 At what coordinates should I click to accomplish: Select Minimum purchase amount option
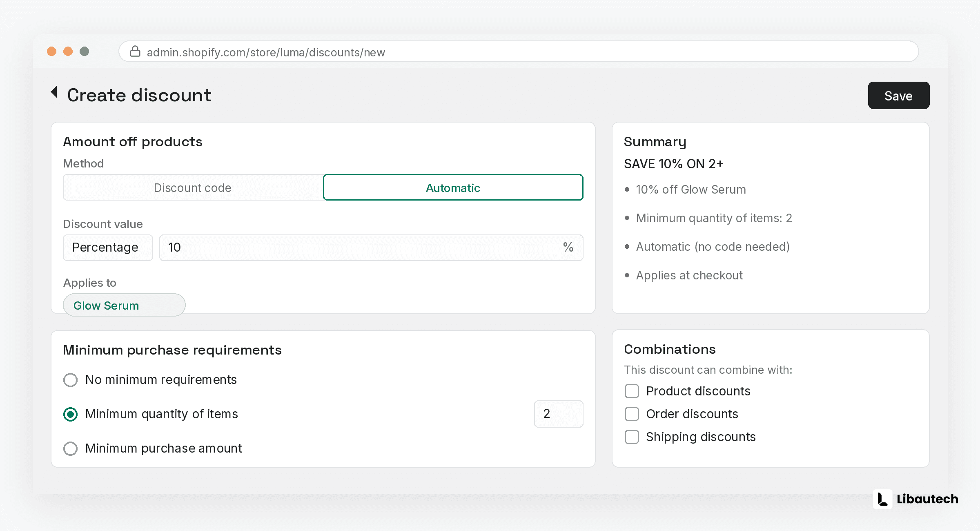click(70, 448)
